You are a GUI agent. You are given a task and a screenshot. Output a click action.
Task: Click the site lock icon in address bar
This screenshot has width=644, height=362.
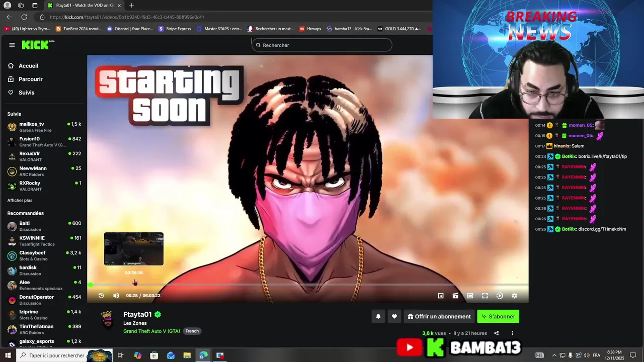[x=42, y=17]
